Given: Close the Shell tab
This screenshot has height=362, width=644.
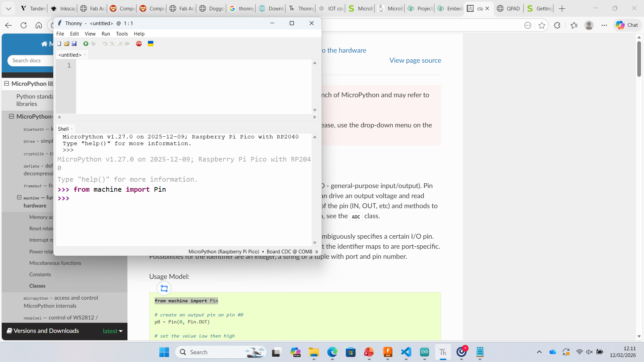Looking at the screenshot, I should tap(72, 129).
